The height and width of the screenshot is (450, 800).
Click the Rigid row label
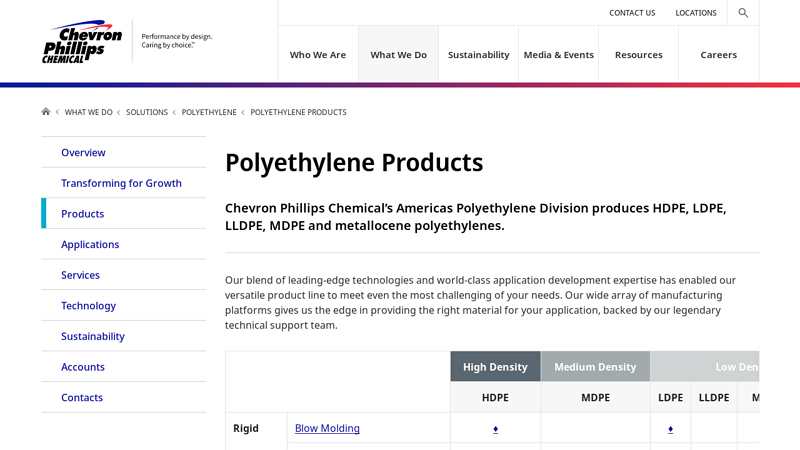(246, 429)
